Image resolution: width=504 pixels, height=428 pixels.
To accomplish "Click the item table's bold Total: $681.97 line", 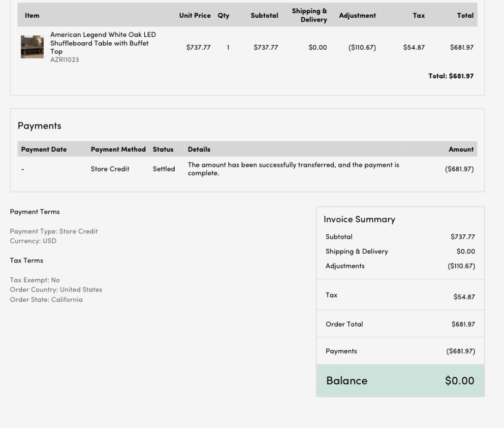I will (450, 76).
